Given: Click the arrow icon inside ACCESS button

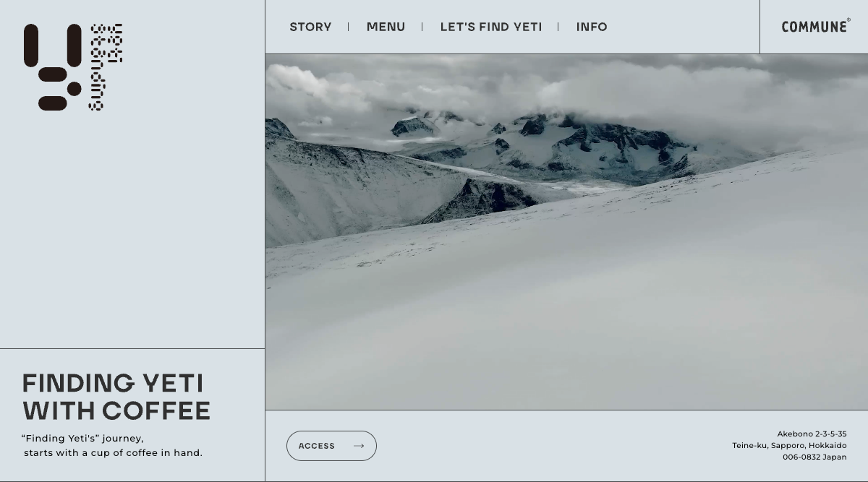Looking at the screenshot, I should 359,446.
